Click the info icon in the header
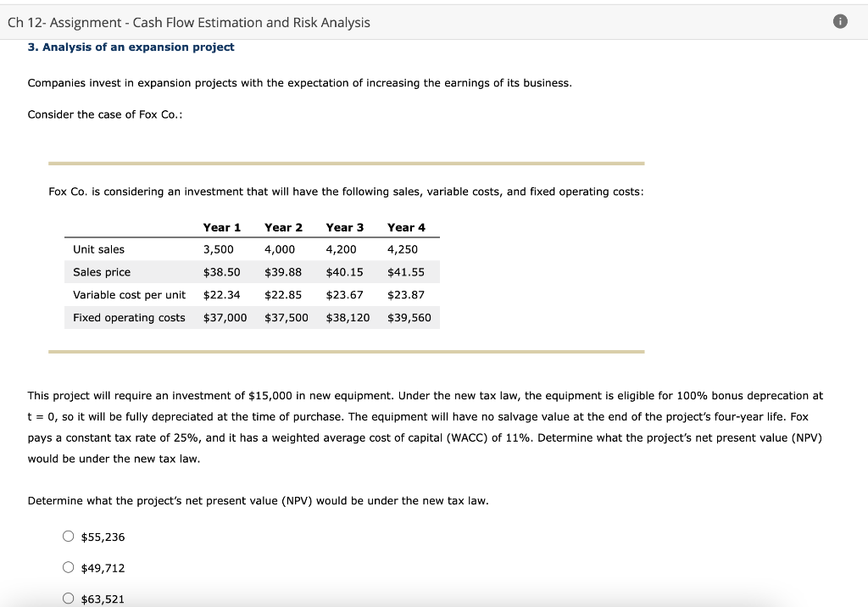The image size is (868, 607). click(x=839, y=21)
